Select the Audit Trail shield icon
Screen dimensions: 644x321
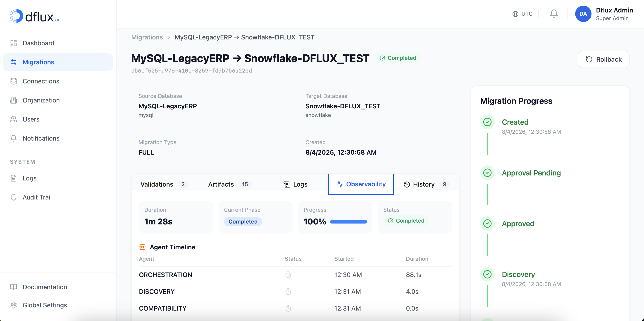[14, 197]
